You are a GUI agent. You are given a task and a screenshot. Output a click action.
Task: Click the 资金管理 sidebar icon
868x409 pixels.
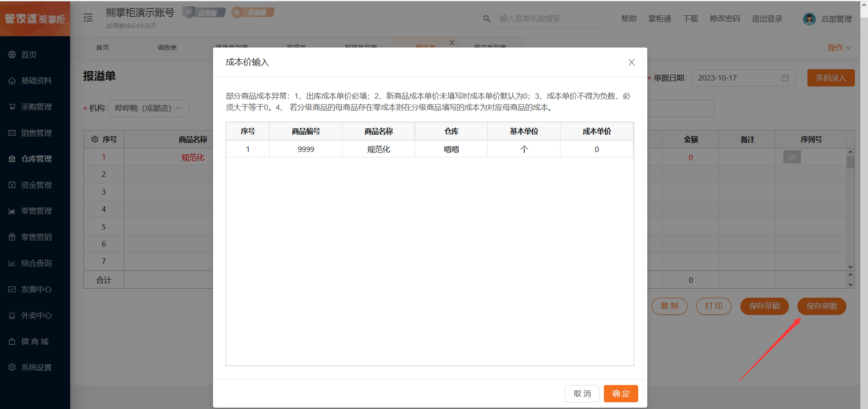pos(12,185)
